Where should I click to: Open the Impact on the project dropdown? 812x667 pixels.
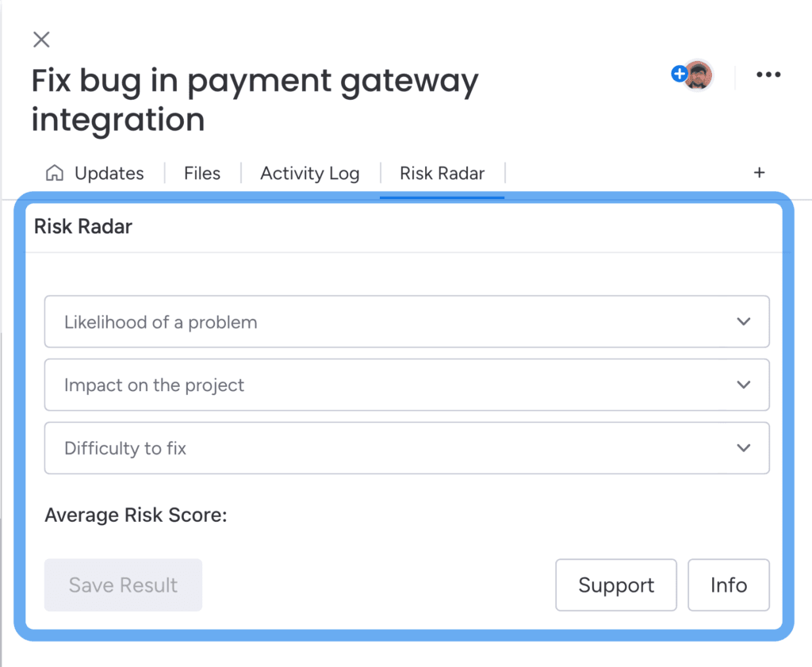(x=407, y=385)
